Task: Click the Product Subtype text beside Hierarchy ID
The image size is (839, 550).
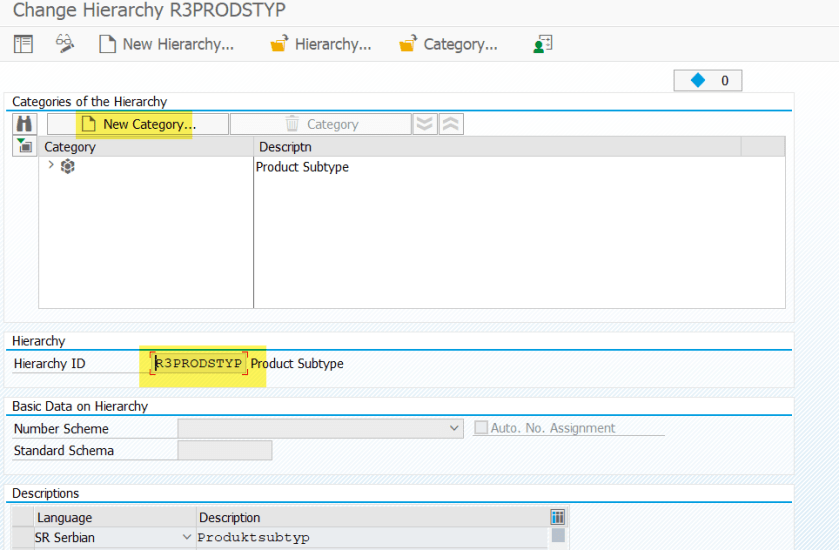Action: (297, 363)
